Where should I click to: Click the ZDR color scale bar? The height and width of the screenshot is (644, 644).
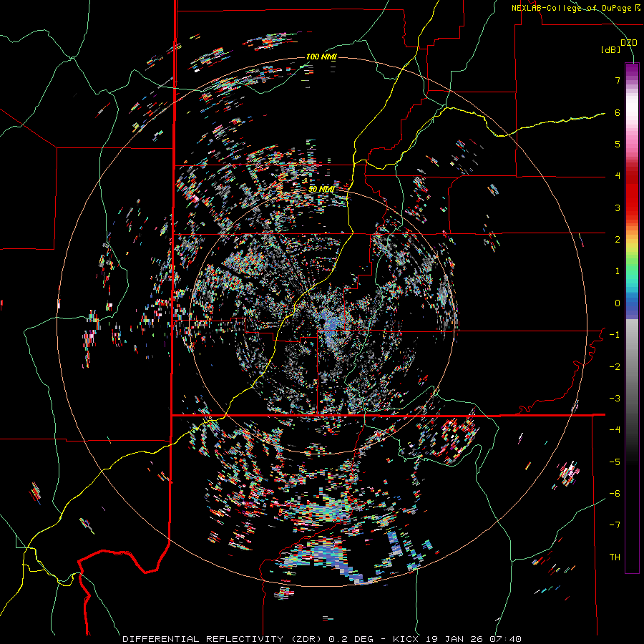click(632, 318)
